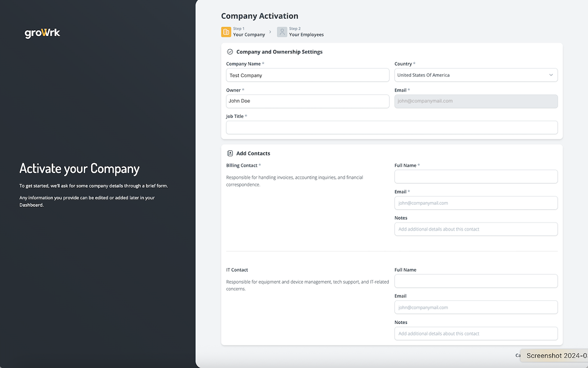Click the Job Title input field
The image size is (588, 368).
pos(392,127)
